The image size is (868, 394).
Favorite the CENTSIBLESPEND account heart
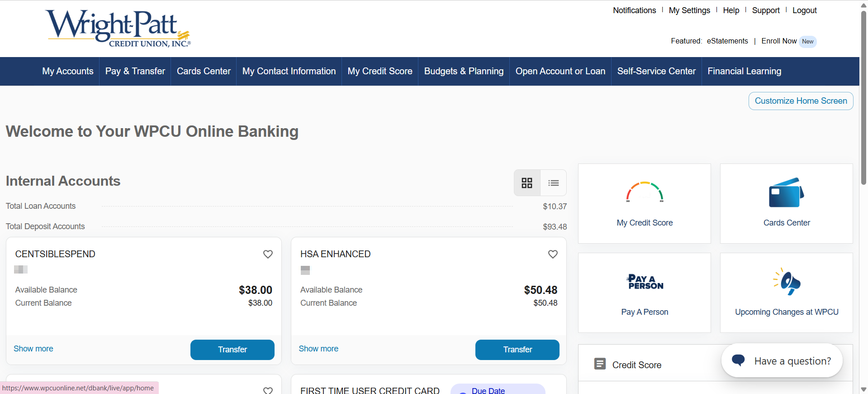tap(268, 254)
